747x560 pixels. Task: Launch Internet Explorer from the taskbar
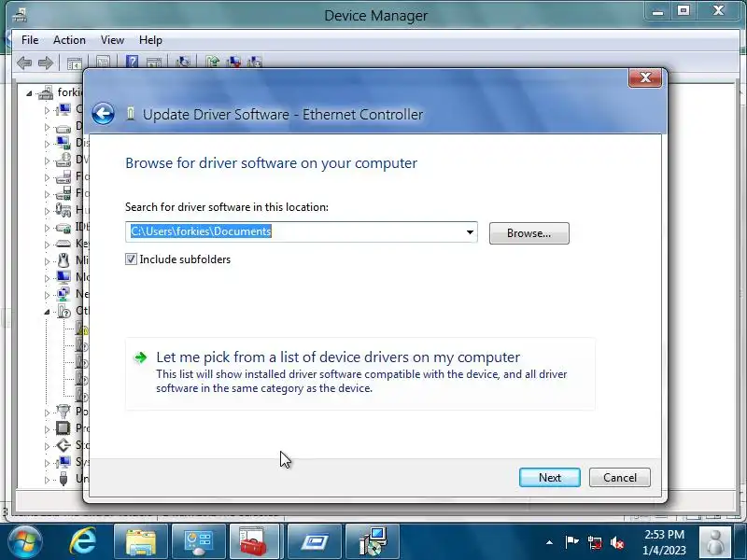[x=83, y=542]
